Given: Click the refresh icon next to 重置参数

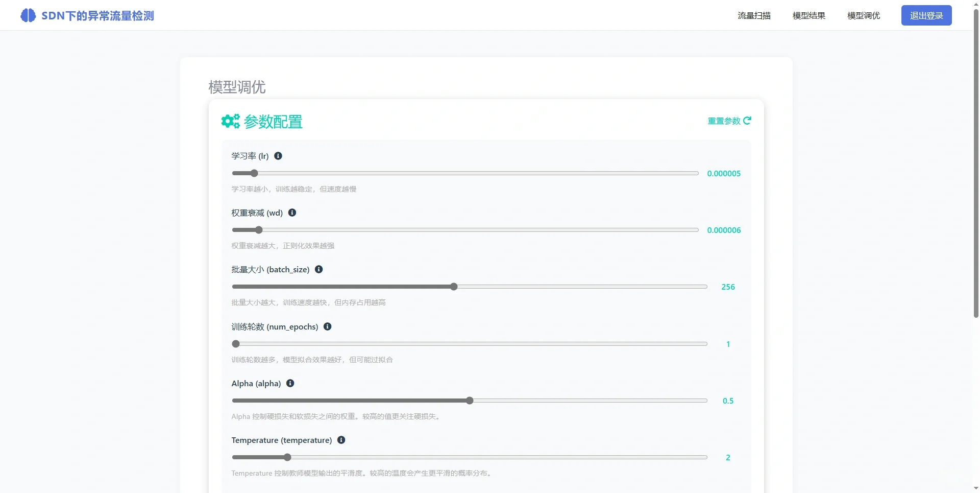Looking at the screenshot, I should [748, 121].
